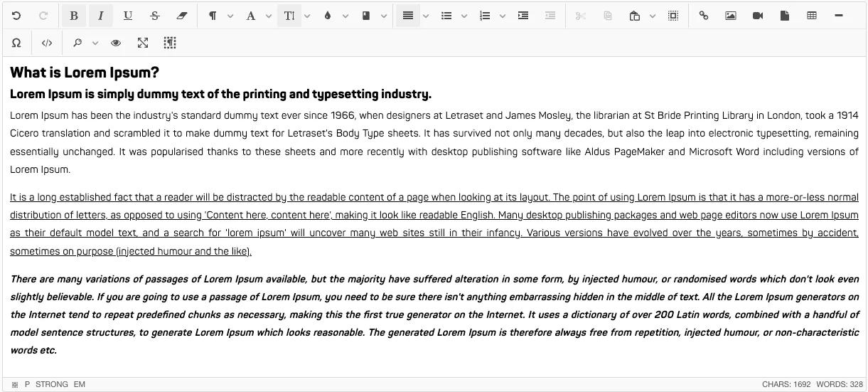The height and width of the screenshot is (392, 868).
Task: Copy selection with the copy icon
Action: tap(608, 16)
